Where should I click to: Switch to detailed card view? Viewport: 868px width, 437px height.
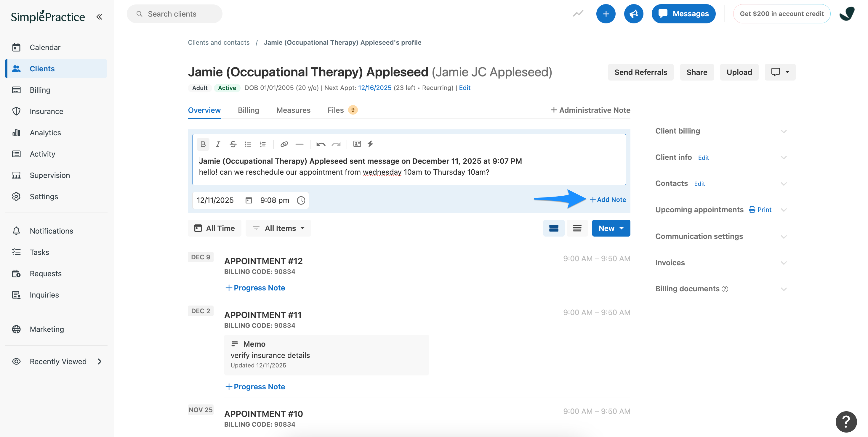coord(554,228)
